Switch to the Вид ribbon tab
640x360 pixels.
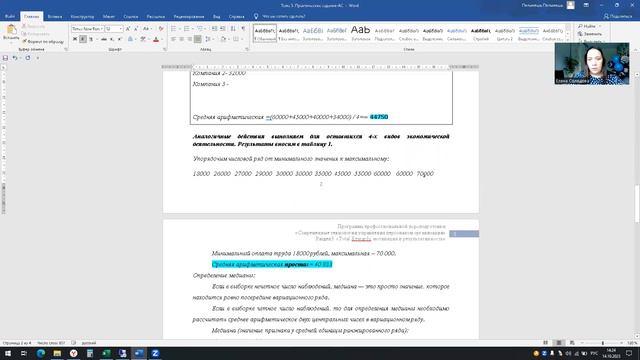coord(216,16)
